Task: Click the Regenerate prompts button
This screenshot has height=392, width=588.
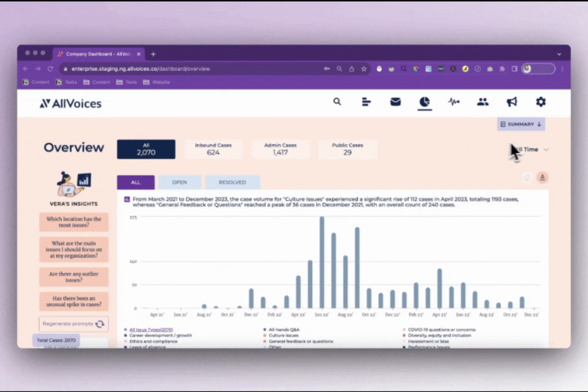Action: [73, 324]
